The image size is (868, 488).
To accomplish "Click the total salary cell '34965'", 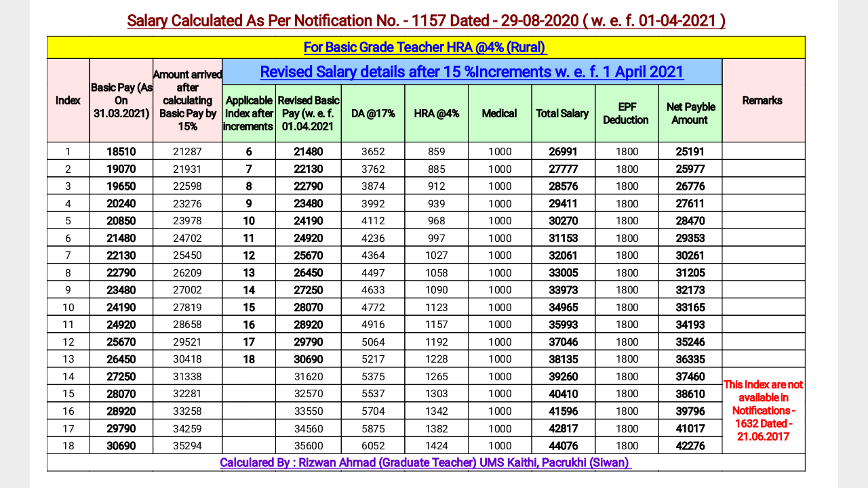I will click(563, 307).
